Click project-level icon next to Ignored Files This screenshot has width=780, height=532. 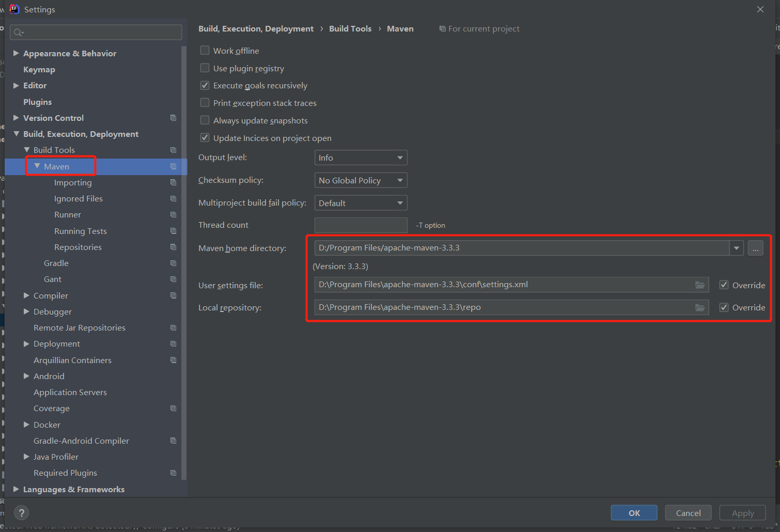[174, 198]
